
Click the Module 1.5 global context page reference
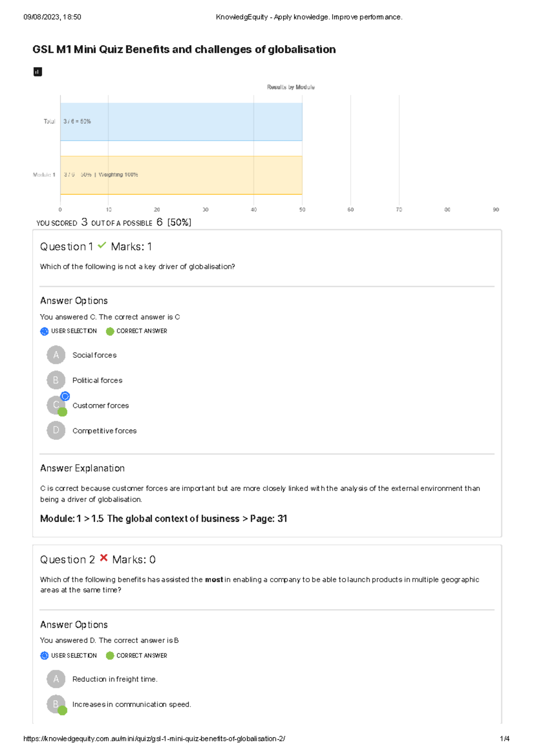coord(163,519)
